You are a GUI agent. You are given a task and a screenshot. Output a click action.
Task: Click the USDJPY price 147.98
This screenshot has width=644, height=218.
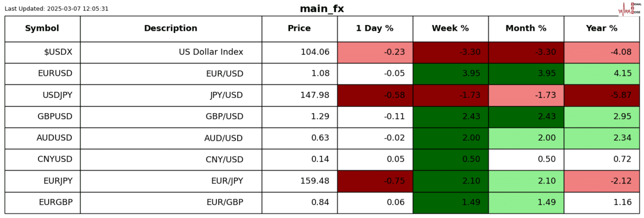(315, 95)
